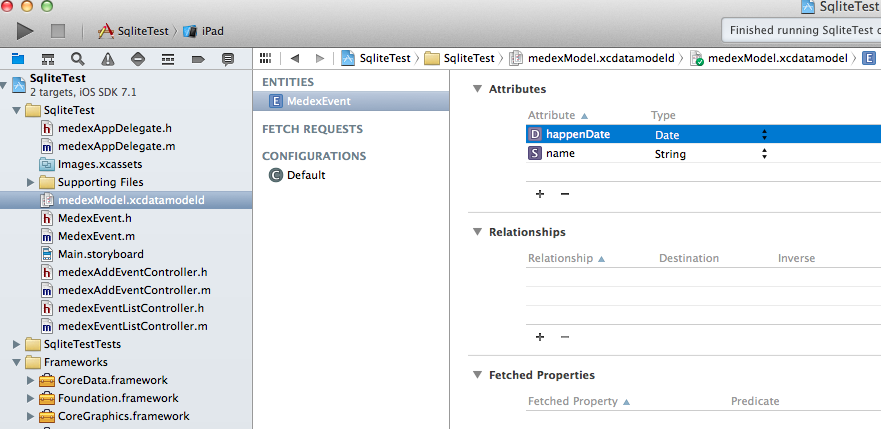This screenshot has width=881, height=429.
Task: Open the Log navigator
Action: (x=228, y=58)
